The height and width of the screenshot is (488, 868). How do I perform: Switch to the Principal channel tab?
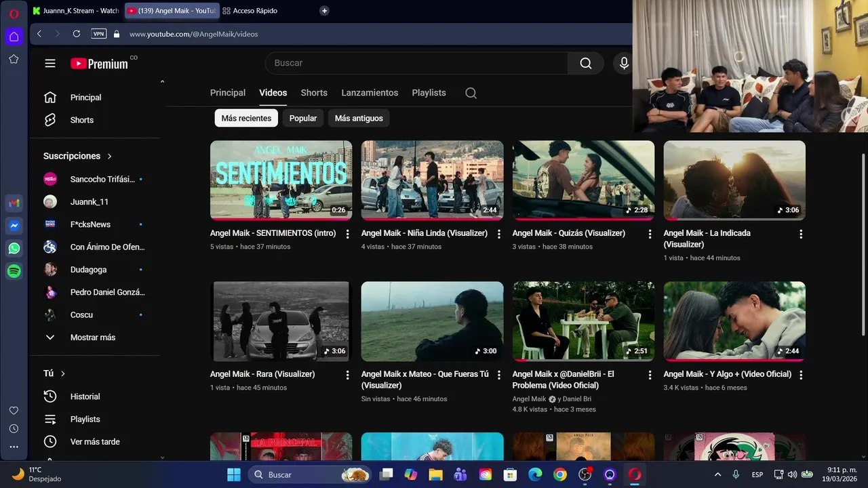pyautogui.click(x=228, y=93)
